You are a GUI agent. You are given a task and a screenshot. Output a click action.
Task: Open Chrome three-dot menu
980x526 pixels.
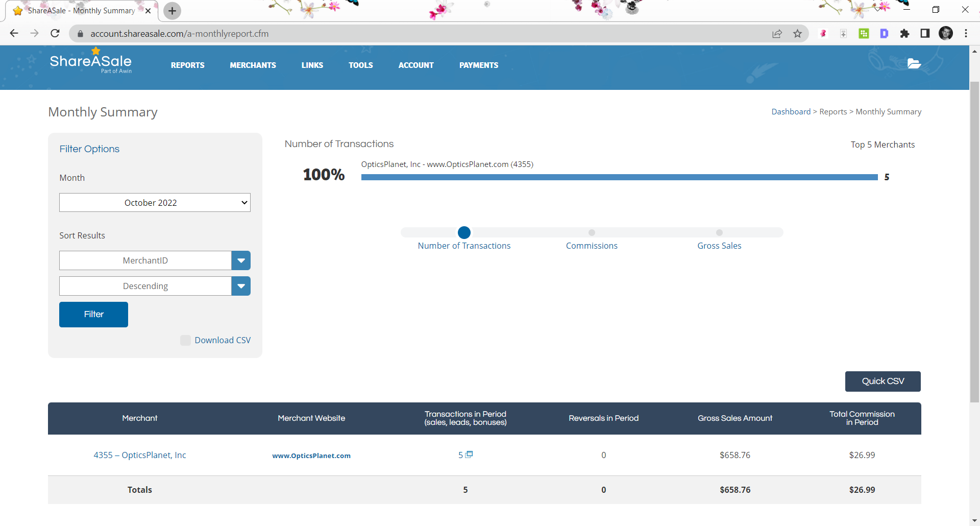coord(966,34)
